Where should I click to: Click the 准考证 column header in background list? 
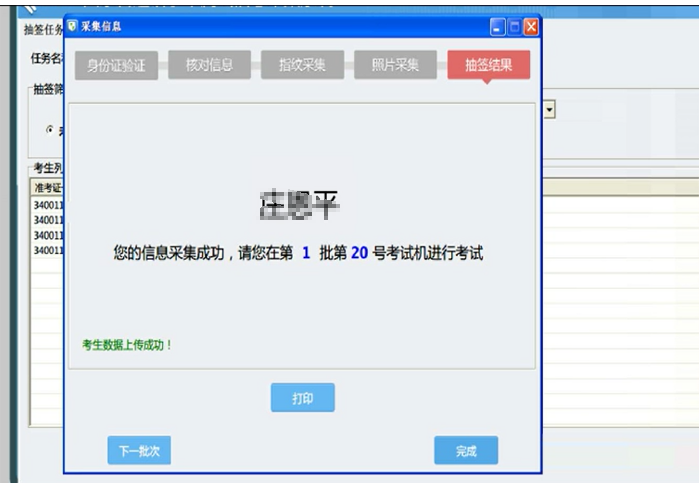pyautogui.click(x=47, y=188)
